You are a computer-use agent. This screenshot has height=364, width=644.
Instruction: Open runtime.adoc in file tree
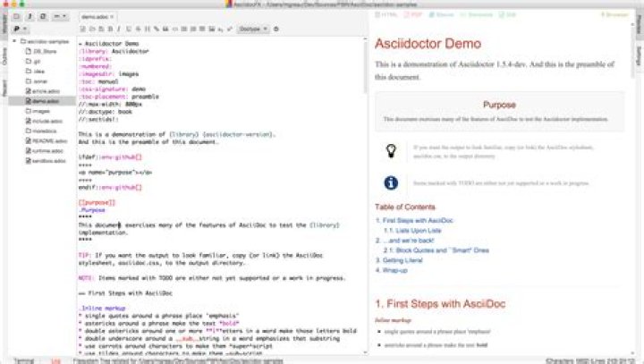[x=45, y=151]
